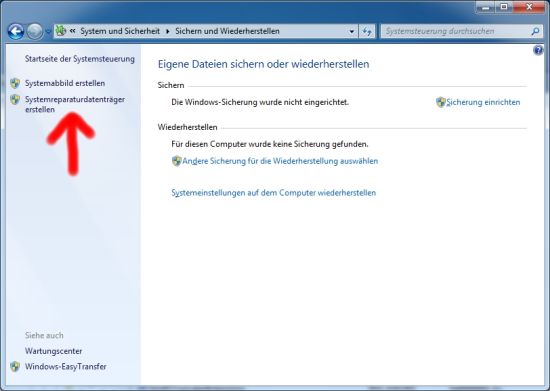Click shield icon beside 'Windows-EasyTransfer'
Screen dimensions: 550x391
point(15,366)
